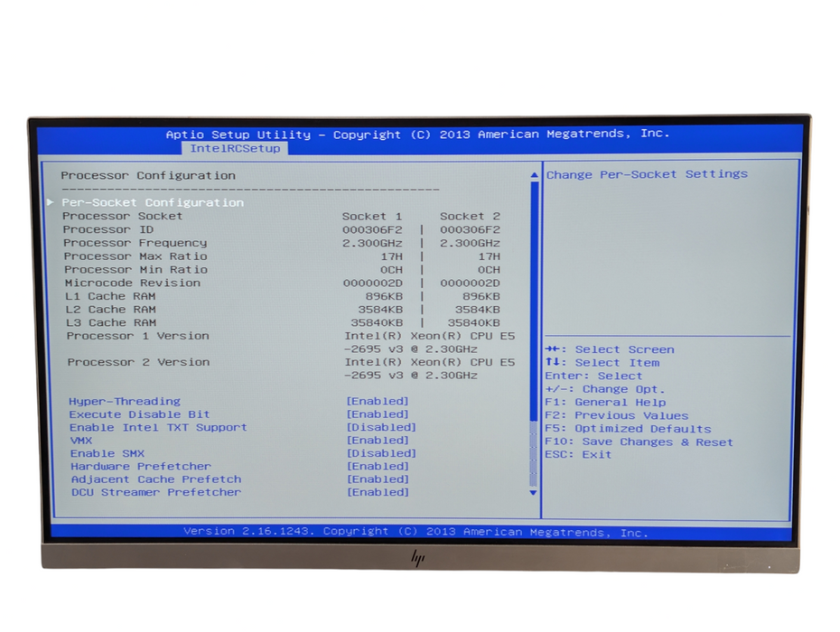Click the +/-: Change Opt. hint

[x=605, y=389]
